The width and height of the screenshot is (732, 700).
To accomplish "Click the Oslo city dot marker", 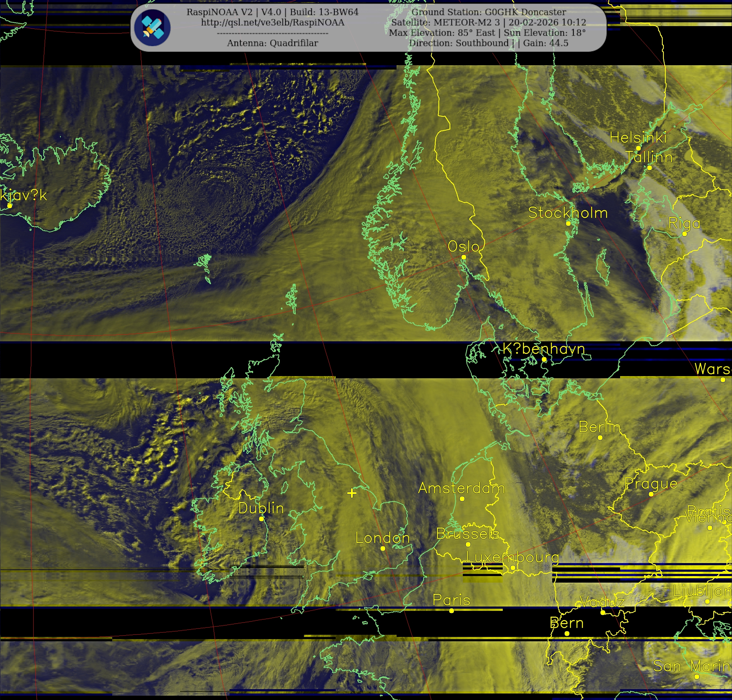I will coord(464,257).
